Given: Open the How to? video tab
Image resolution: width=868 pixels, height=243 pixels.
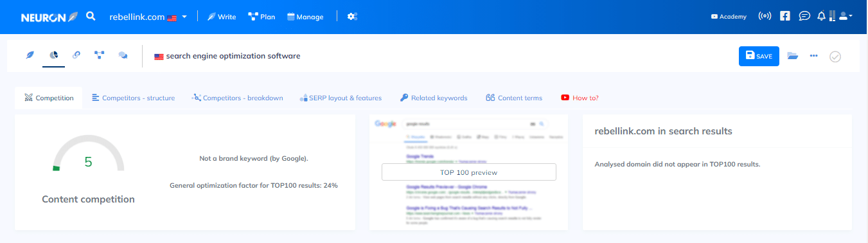Looking at the screenshot, I should pyautogui.click(x=580, y=98).
